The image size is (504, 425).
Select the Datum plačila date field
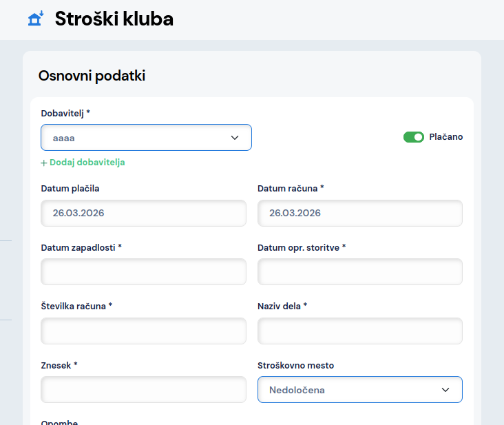pyautogui.click(x=143, y=214)
